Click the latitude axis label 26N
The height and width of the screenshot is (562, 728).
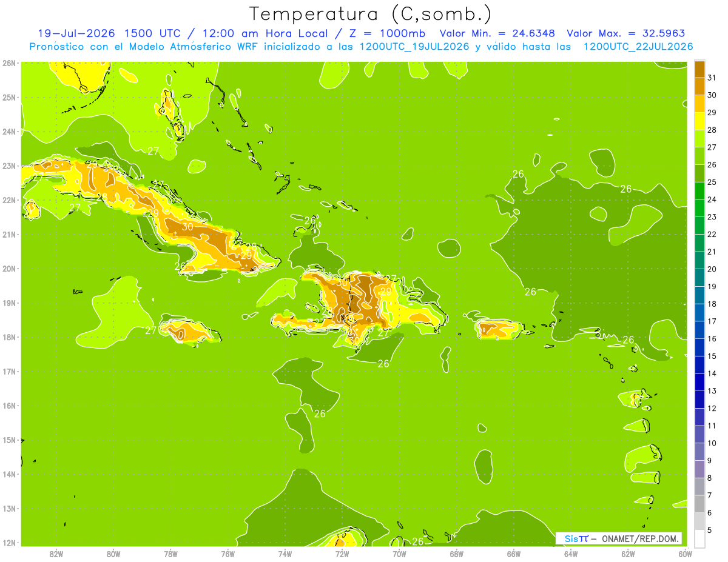click(x=8, y=63)
